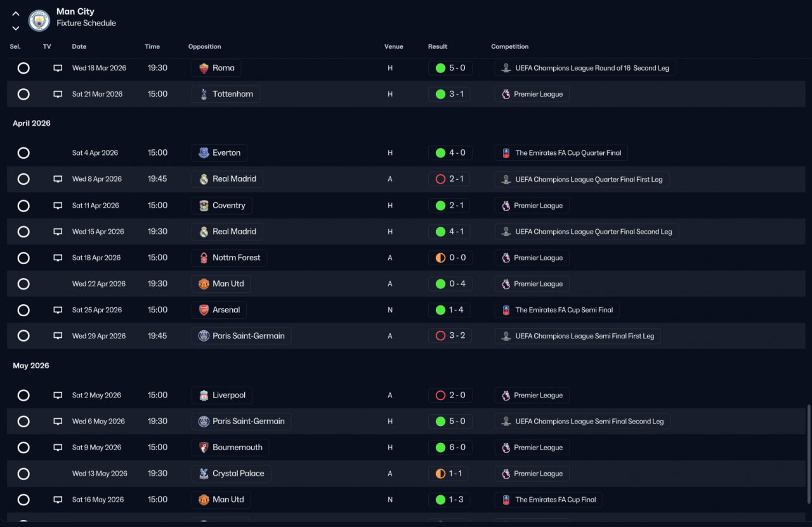Select the Liverpool fixture radio button
Screen dimensions: 812x527
pos(23,396)
